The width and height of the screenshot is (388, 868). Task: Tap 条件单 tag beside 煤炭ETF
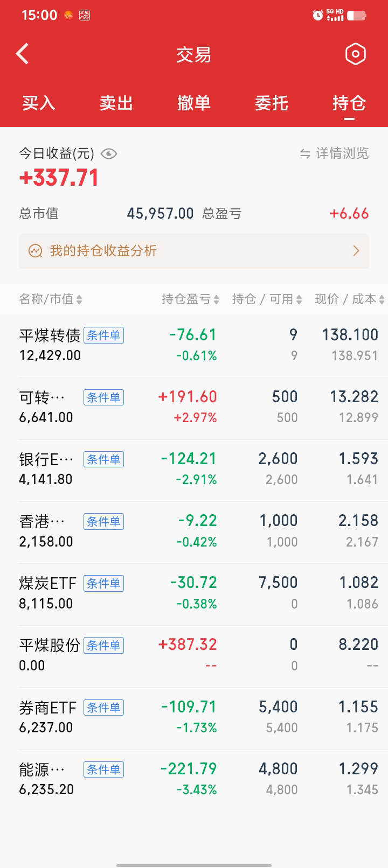pos(103,583)
